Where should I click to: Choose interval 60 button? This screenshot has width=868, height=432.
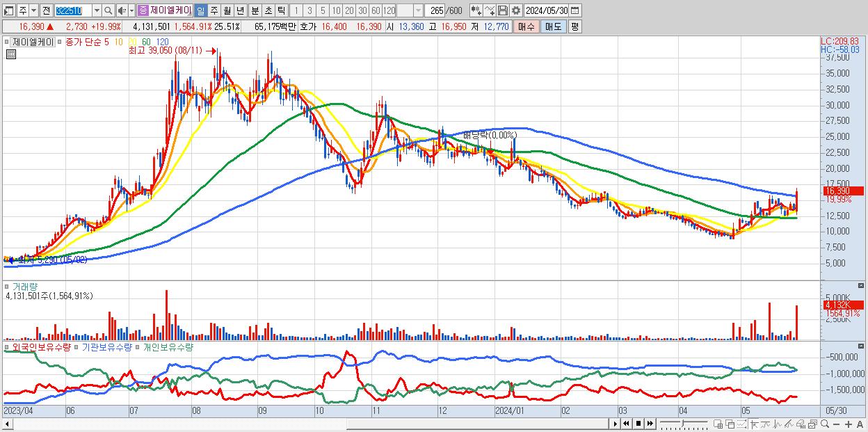pos(376,10)
